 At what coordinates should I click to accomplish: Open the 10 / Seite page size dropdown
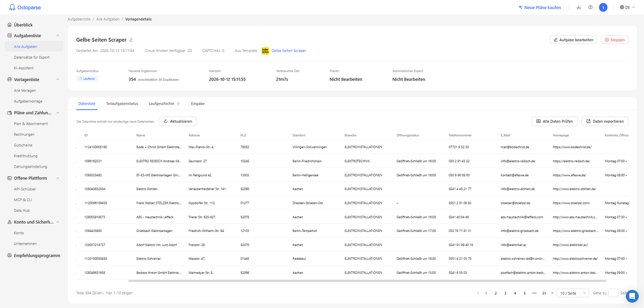573,293
